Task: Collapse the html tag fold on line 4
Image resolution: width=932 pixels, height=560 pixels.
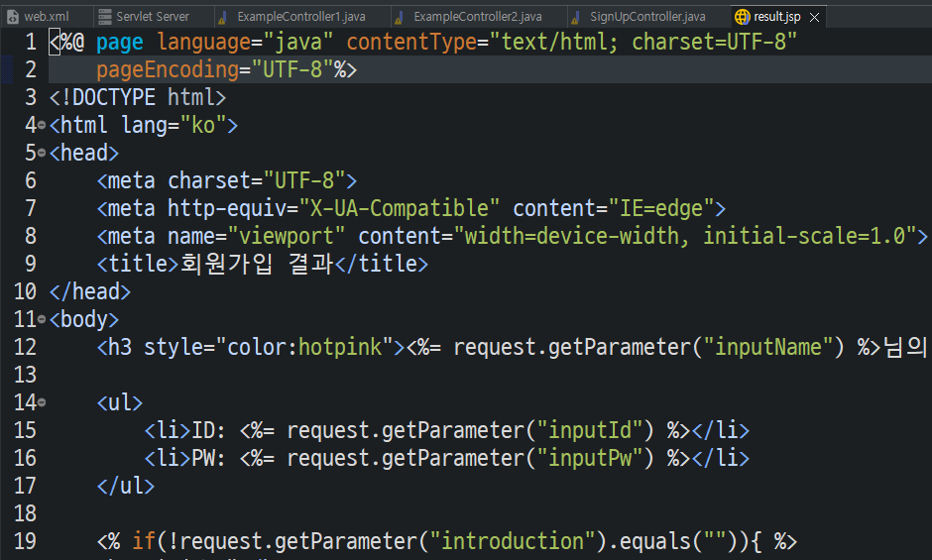Action: 41,126
